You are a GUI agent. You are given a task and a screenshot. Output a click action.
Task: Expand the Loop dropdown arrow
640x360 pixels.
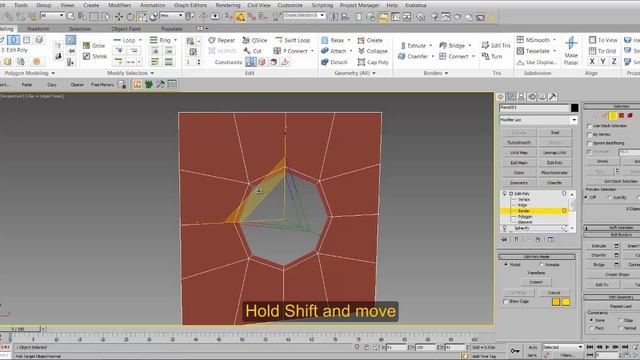pyautogui.click(x=140, y=40)
